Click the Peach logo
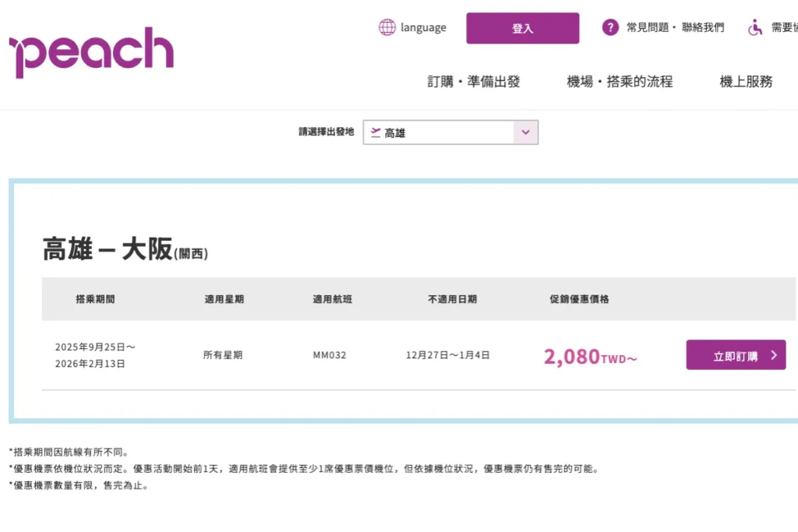Image resolution: width=798 pixels, height=532 pixels. [x=92, y=53]
